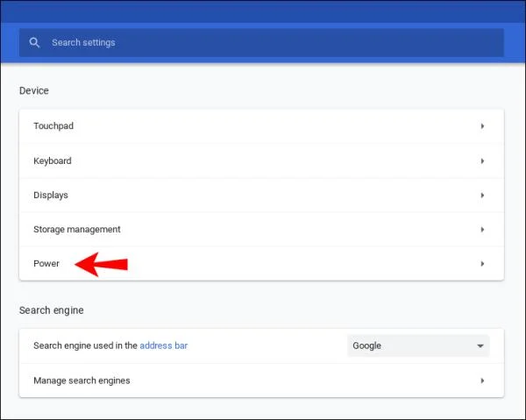Screen dimensions: 526x420
Task: Open the Touchpad settings row
Action: 261,126
